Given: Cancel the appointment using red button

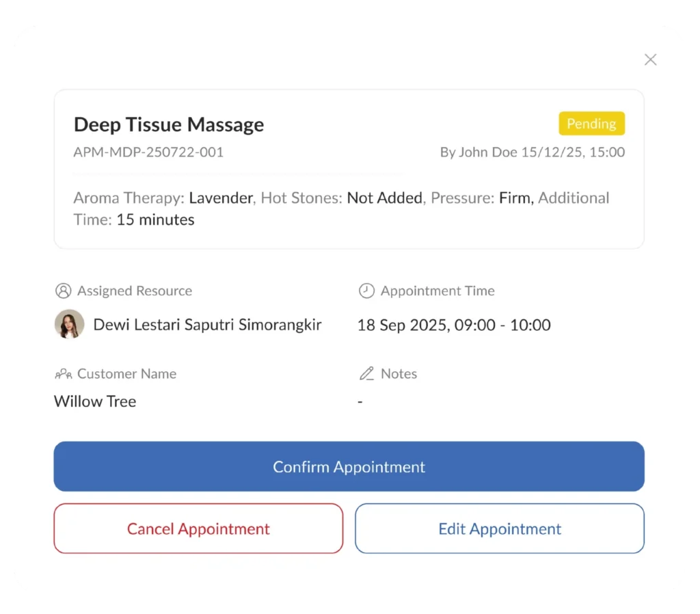Looking at the screenshot, I should pos(198,529).
